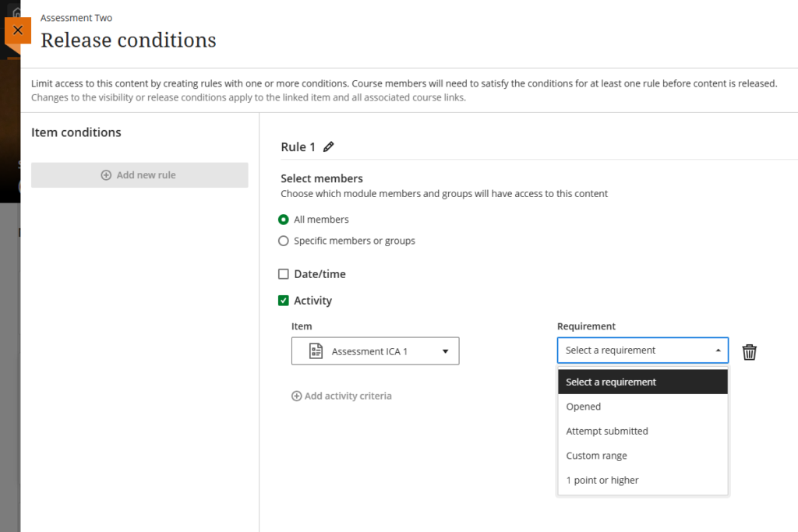Viewport: 798px width, 532px height.
Task: Open the Assessment ICA 1 item dropdown
Action: 375,351
